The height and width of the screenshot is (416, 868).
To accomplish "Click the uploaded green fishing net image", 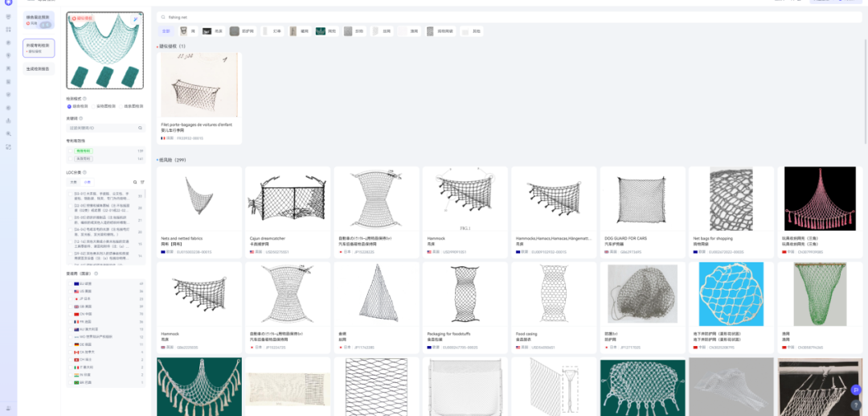I will [104, 51].
